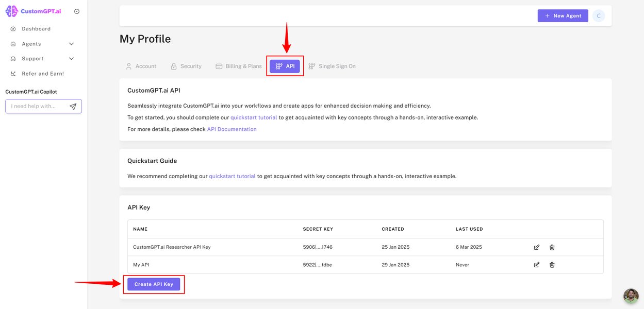Click the Refer and Earn icon
The image size is (644, 309).
click(x=13, y=74)
